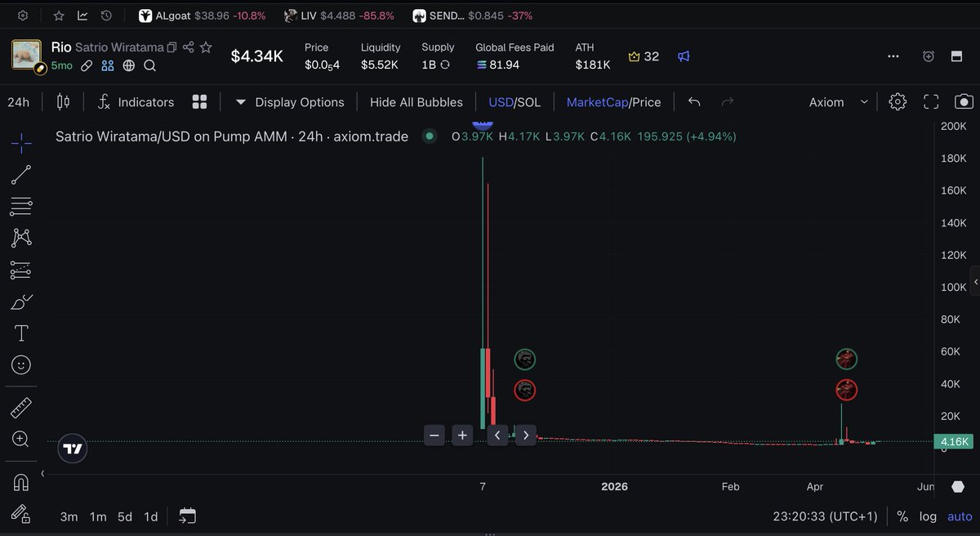Select the 3m date range
The width and height of the screenshot is (980, 536).
point(69,516)
